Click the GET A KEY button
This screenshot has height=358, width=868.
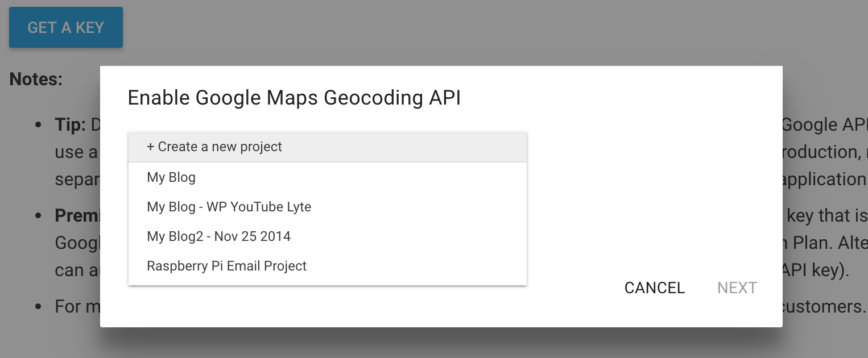click(x=66, y=27)
